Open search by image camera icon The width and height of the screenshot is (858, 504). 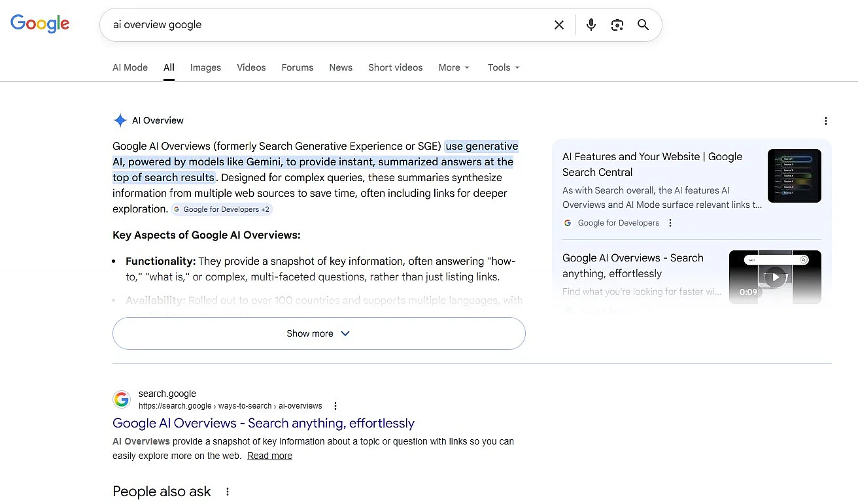(x=617, y=25)
